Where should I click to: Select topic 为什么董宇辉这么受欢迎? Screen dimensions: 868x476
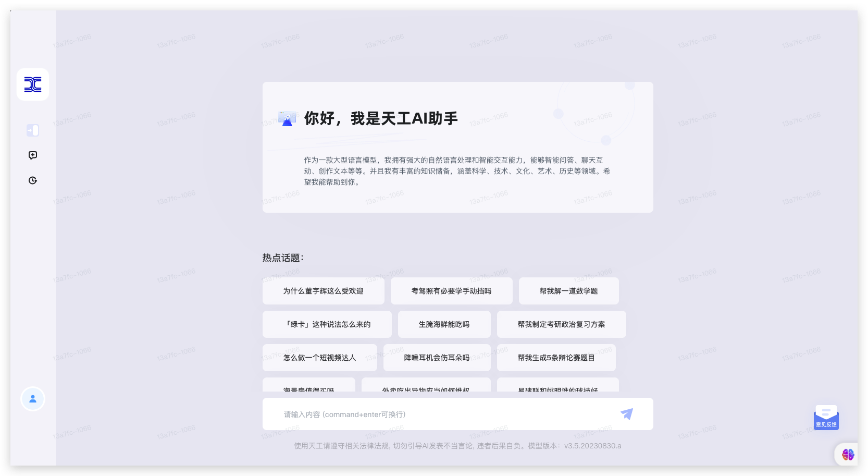tap(324, 291)
